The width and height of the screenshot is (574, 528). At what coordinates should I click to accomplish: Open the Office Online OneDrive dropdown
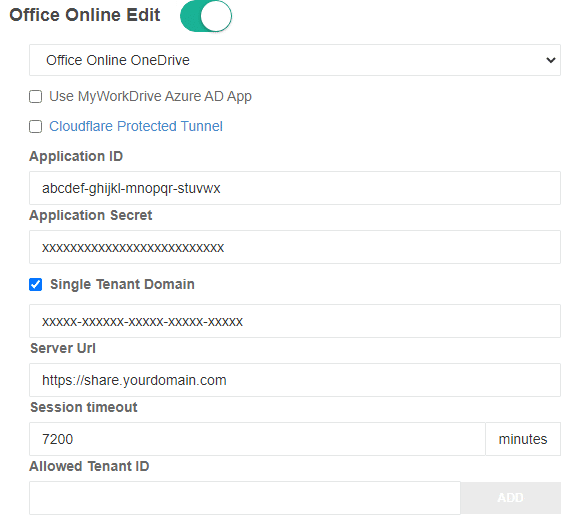pyautogui.click(x=295, y=60)
